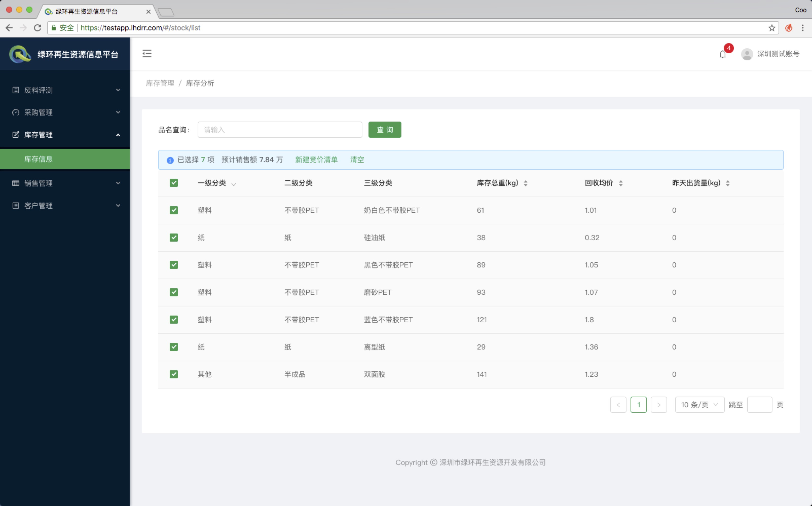Uncheck the select-all header checkbox
Viewport: 812px width, 506px height.
tap(174, 183)
